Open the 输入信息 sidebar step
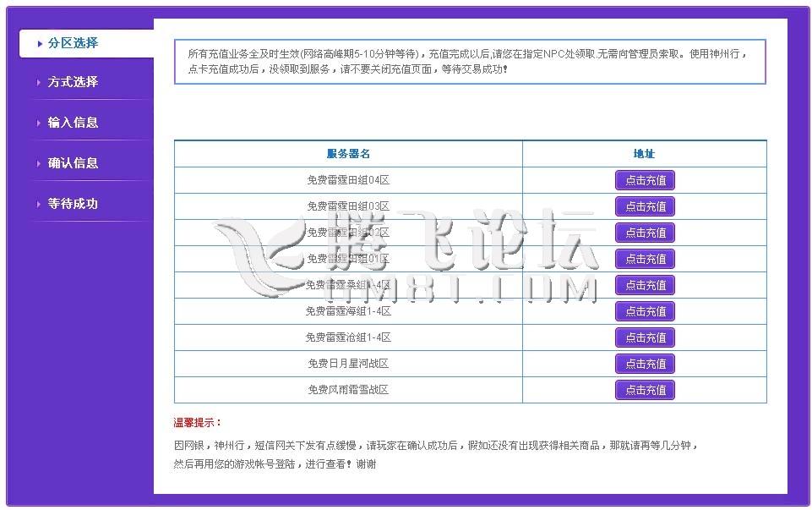The width and height of the screenshot is (812, 510). pyautogui.click(x=73, y=123)
